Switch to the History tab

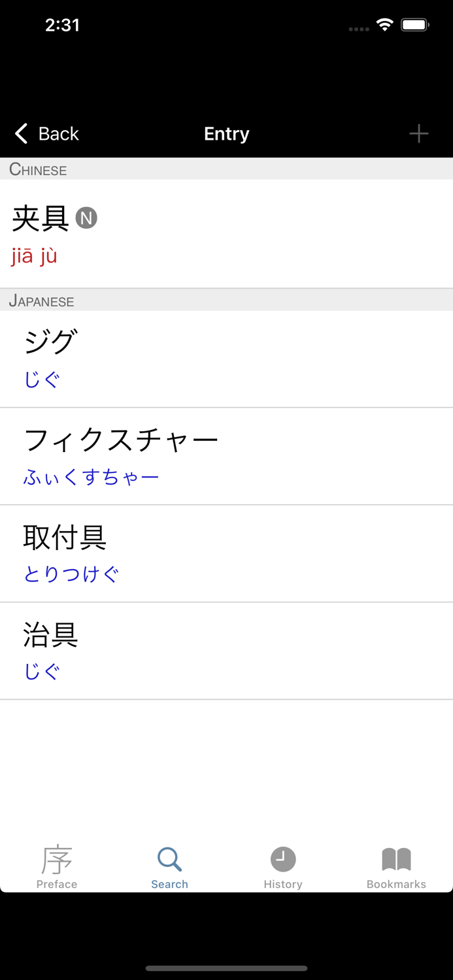282,866
